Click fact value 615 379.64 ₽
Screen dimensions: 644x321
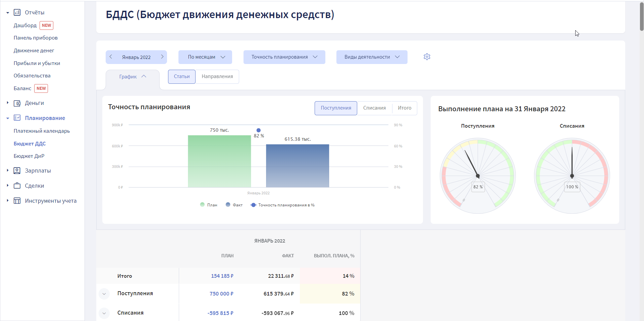point(278,294)
